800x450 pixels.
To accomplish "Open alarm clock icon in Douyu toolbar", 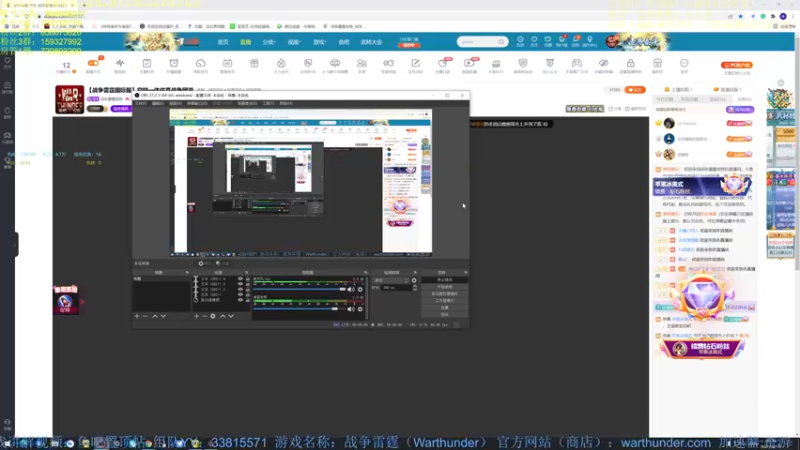I will click(173, 64).
